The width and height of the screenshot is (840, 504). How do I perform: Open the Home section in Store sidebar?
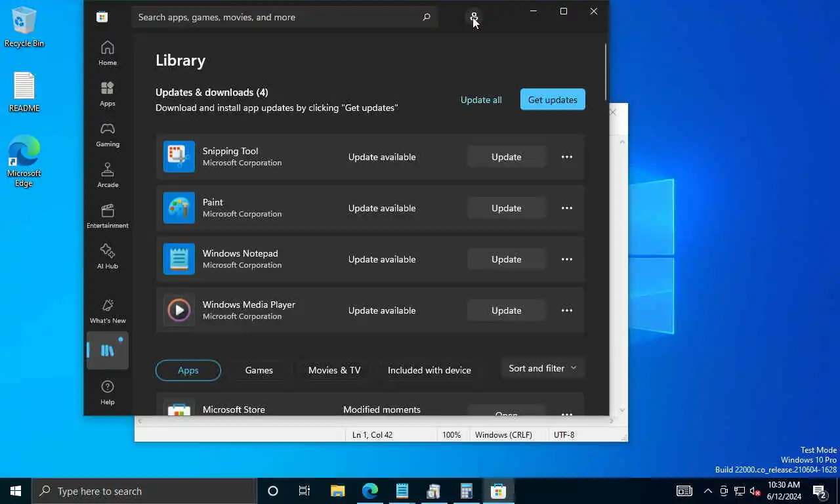[x=108, y=53]
